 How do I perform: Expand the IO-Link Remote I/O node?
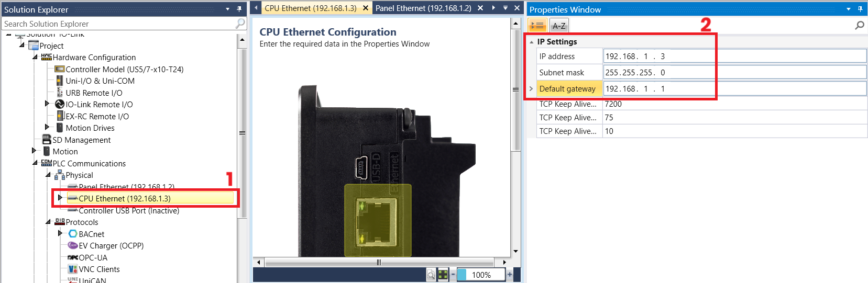pyautogui.click(x=47, y=104)
